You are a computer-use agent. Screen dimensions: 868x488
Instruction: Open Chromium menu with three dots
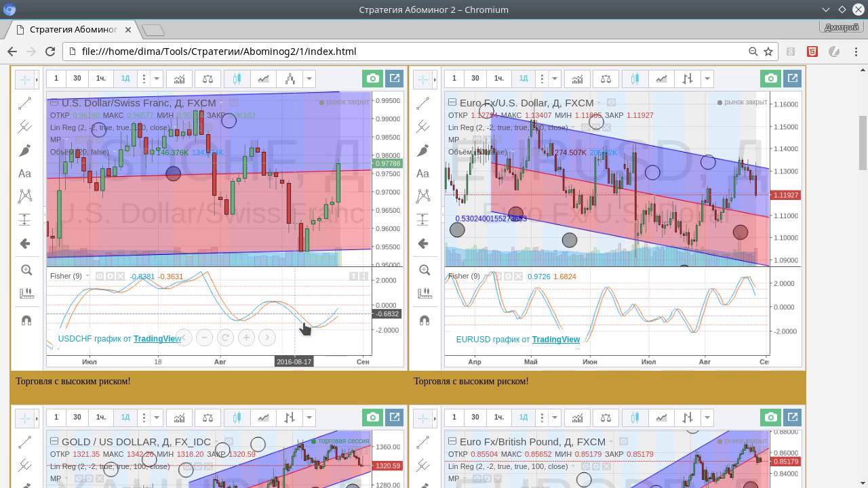pos(856,51)
